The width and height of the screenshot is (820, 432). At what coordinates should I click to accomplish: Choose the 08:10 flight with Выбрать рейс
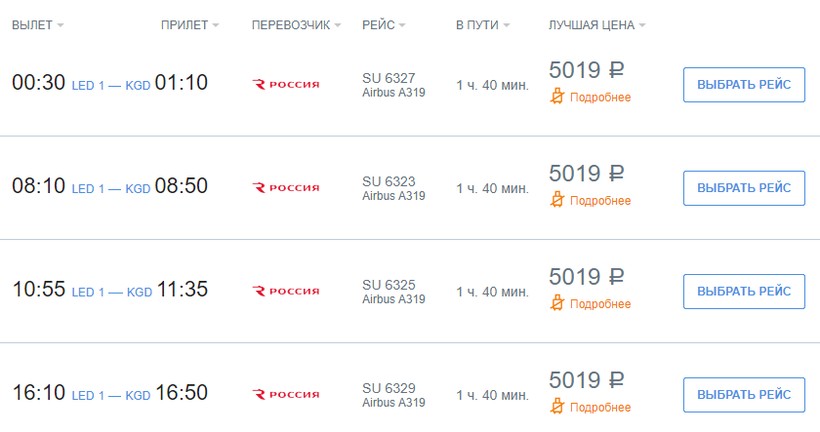743,188
